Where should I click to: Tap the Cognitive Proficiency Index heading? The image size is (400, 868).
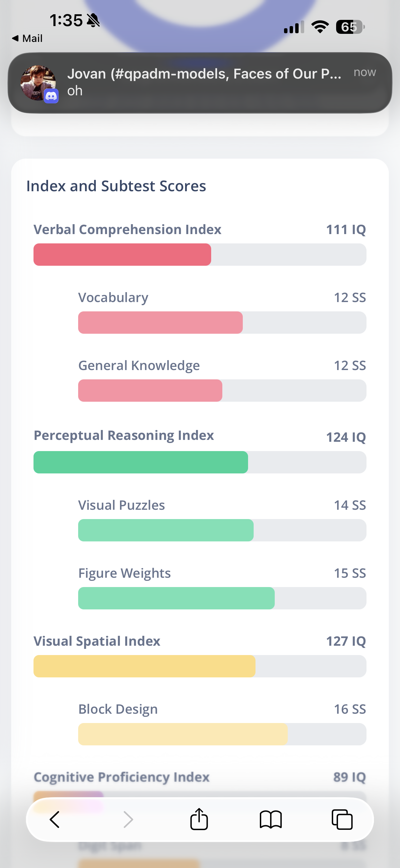122,777
